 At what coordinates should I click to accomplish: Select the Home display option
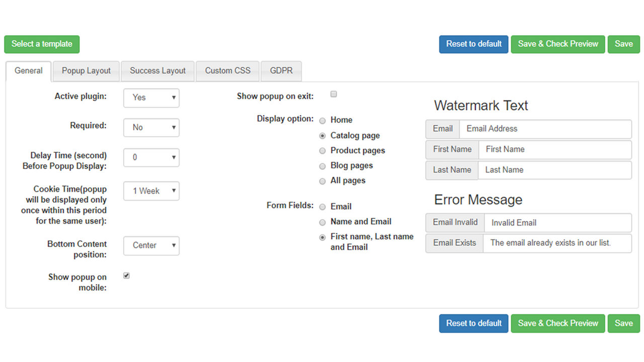(x=323, y=121)
